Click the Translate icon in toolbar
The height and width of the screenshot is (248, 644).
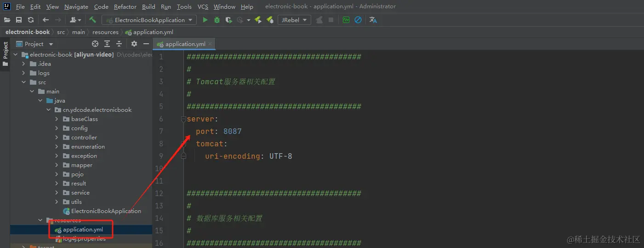[x=373, y=20]
